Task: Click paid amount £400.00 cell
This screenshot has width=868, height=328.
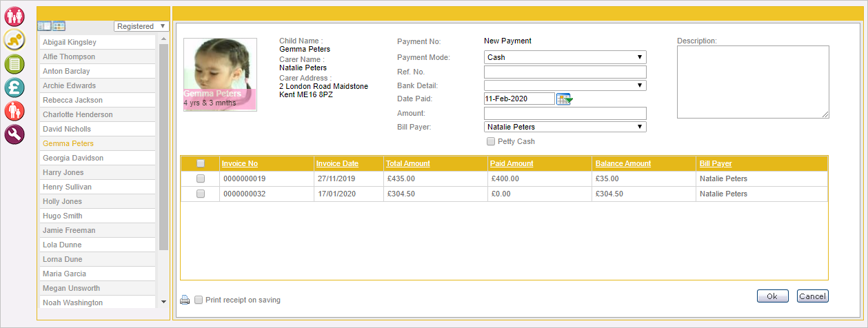Action: click(540, 178)
